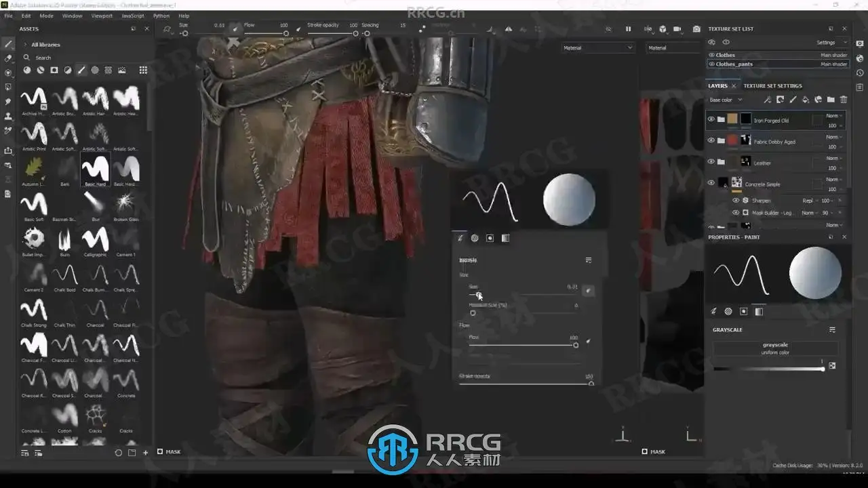Toggle visibility of Clothes_pants texture set
The height and width of the screenshot is (488, 868).
711,64
